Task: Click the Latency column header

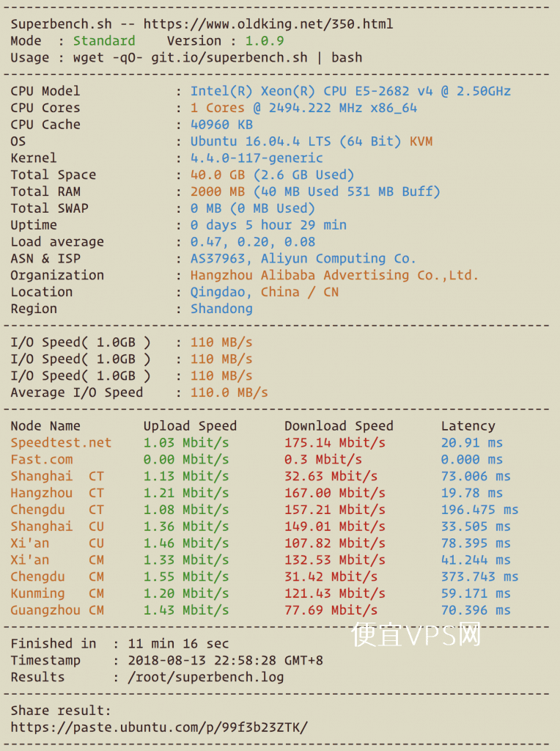Action: (x=468, y=426)
